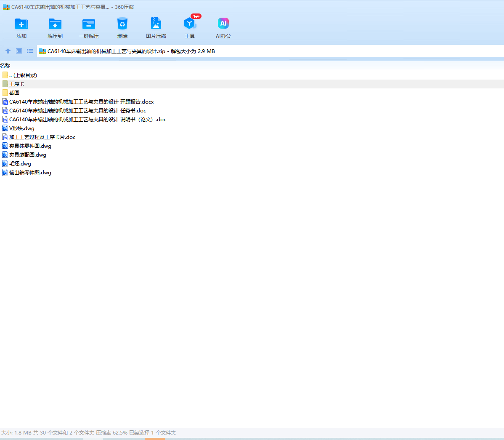504x440 pixels.
Task: Click the Word icon of 任务书.doc file
Action: pos(5,110)
